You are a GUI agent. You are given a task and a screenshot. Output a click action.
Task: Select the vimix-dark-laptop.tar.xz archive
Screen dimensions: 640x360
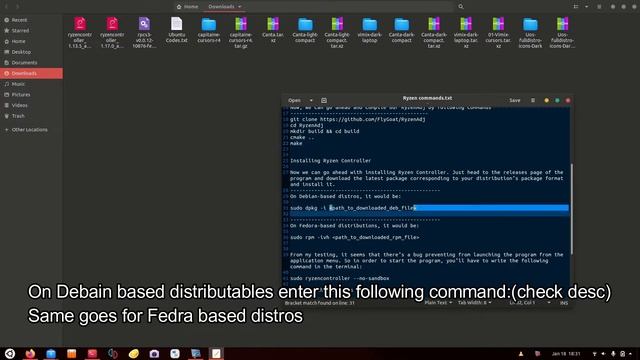coord(466,33)
